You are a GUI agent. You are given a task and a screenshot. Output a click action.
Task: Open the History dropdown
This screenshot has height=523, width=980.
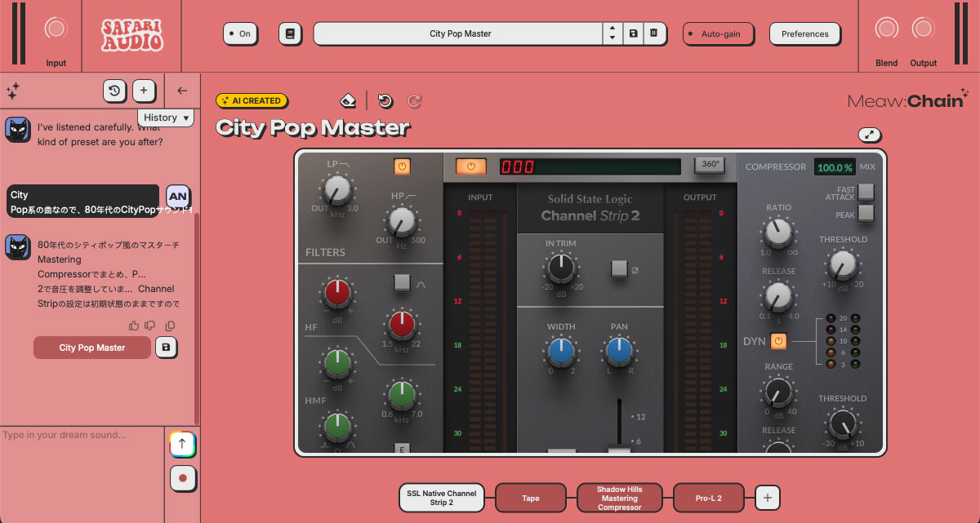click(166, 117)
